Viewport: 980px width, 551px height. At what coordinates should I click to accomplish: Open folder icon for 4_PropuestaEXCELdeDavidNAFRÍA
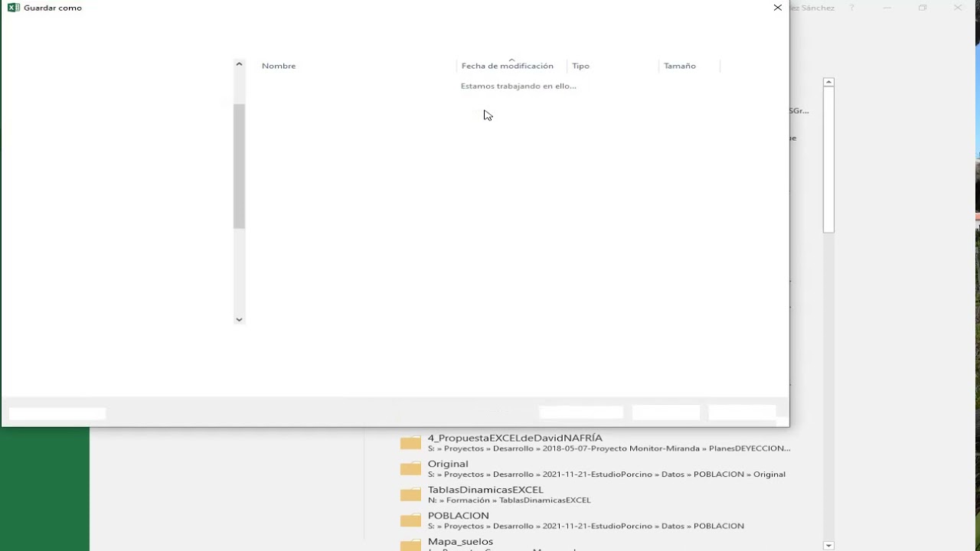(x=411, y=442)
